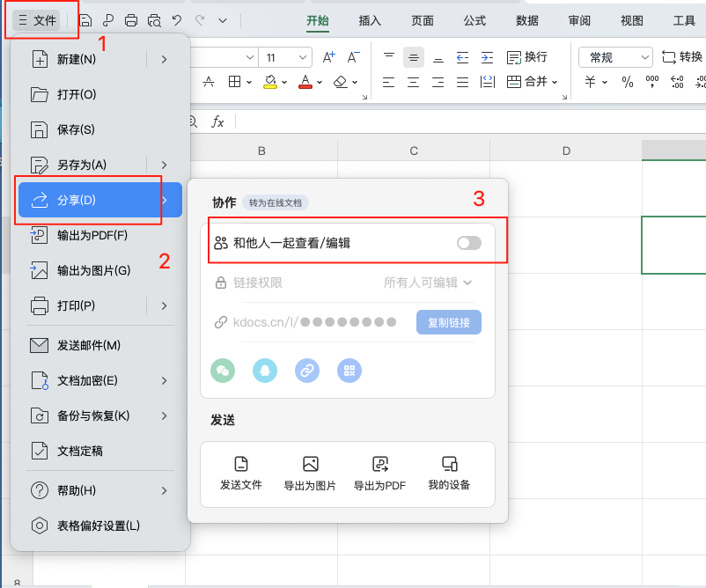Open 我的设备 send option

click(447, 473)
